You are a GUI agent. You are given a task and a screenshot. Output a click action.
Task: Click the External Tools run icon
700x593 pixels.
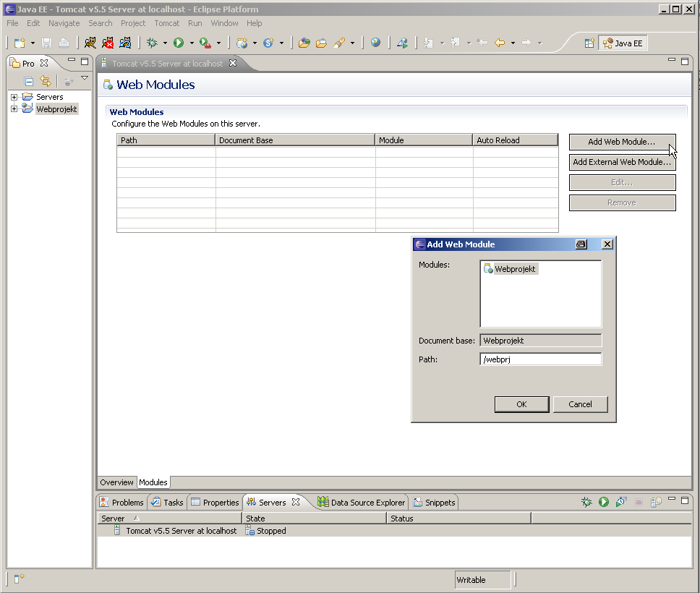pos(205,43)
